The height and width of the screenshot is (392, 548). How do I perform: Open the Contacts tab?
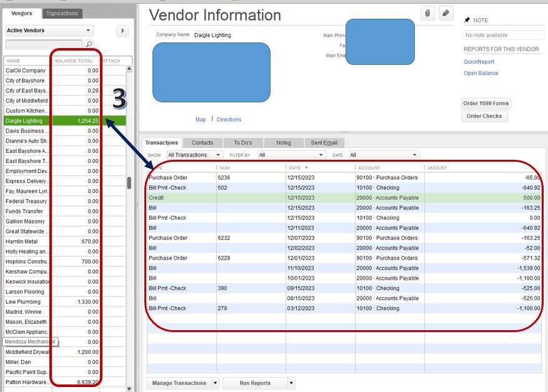click(202, 142)
